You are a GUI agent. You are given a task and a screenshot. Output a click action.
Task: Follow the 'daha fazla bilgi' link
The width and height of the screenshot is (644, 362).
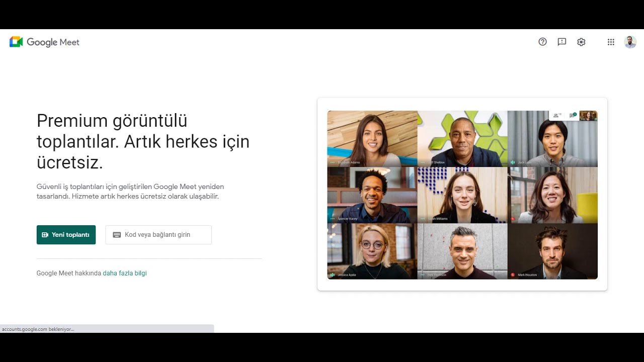(x=125, y=274)
